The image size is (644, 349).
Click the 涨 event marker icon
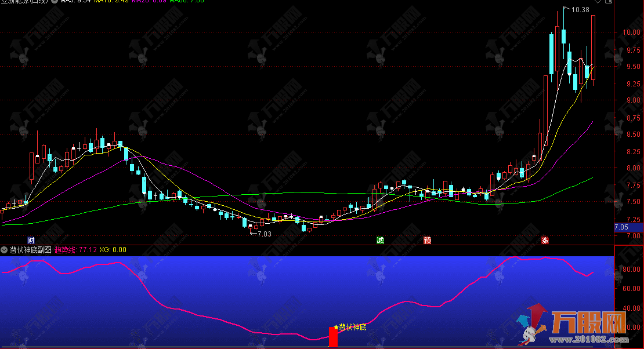[x=545, y=240]
